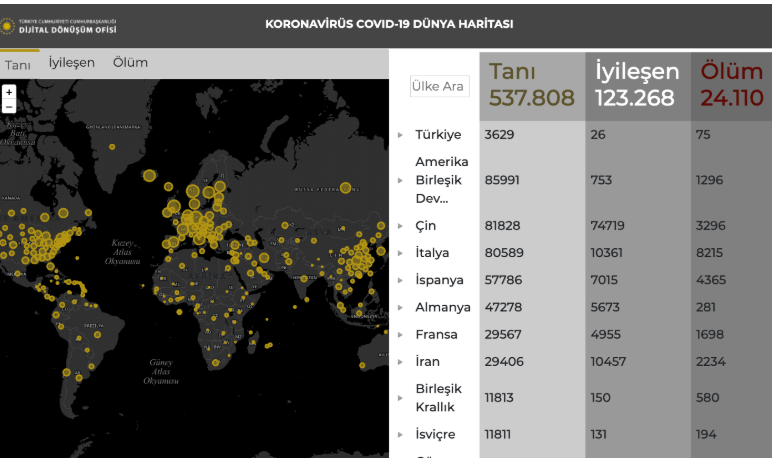Expand the Türkiye row arrow
Viewport: 772px width, 460px height.
[401, 135]
